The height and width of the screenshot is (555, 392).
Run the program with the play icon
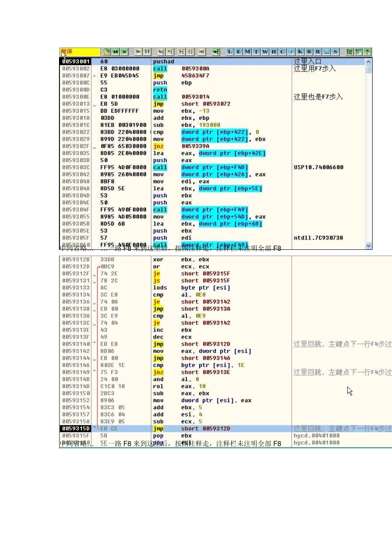(x=139, y=52)
